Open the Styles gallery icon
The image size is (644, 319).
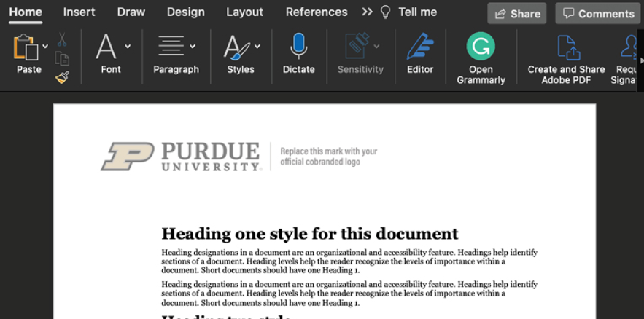click(236, 47)
